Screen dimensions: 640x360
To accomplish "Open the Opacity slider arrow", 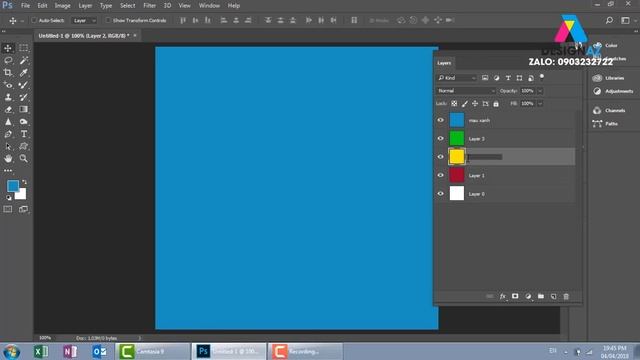I will pyautogui.click(x=540, y=91).
